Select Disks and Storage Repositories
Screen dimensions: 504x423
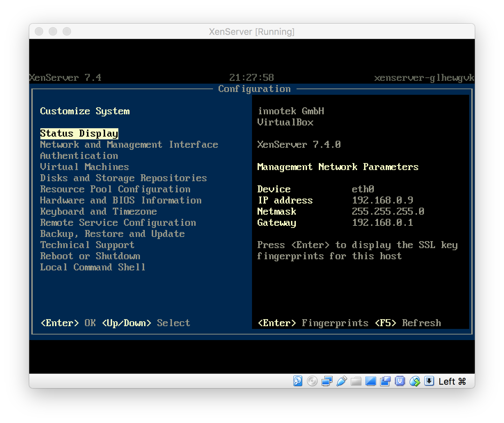[124, 178]
